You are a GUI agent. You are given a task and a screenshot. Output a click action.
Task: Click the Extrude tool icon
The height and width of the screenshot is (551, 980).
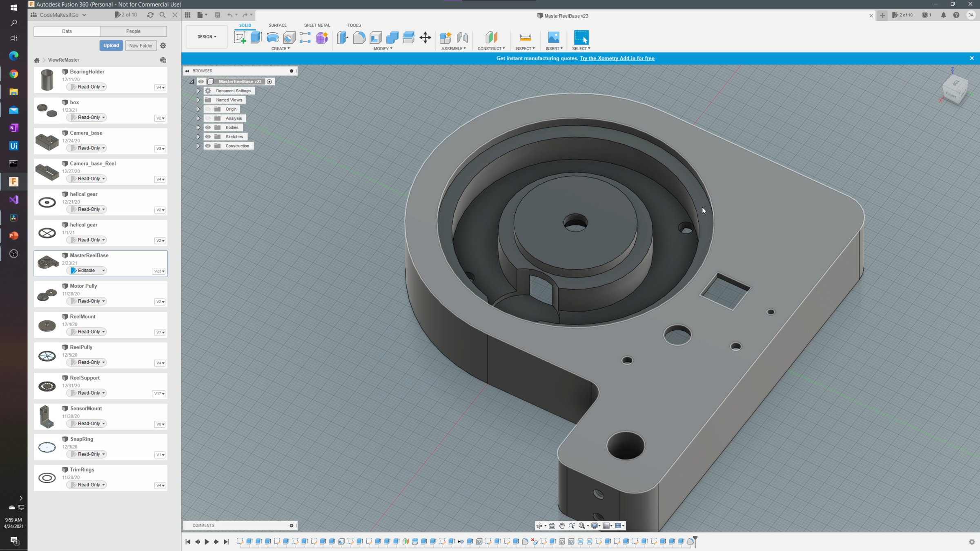point(256,38)
